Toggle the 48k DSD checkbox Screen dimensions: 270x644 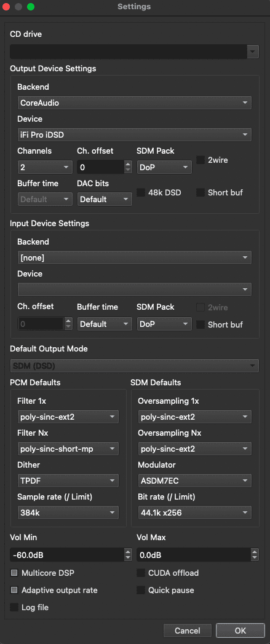pyautogui.click(x=141, y=192)
